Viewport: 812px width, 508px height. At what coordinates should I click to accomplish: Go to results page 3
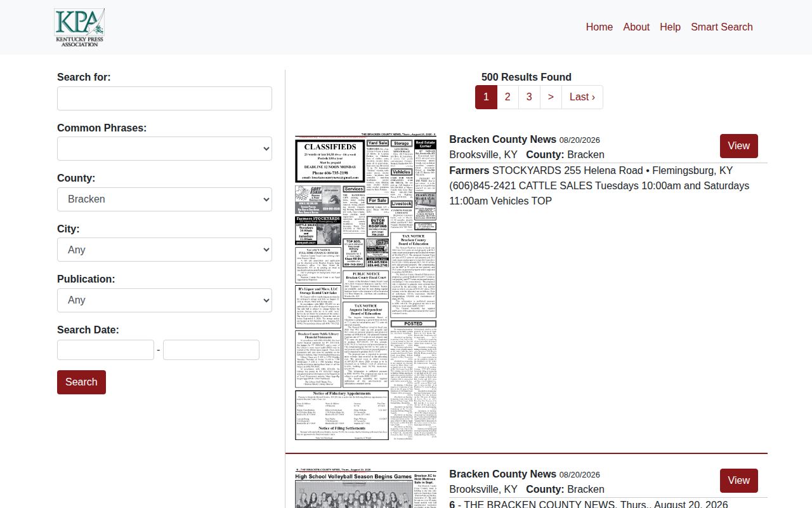click(529, 97)
